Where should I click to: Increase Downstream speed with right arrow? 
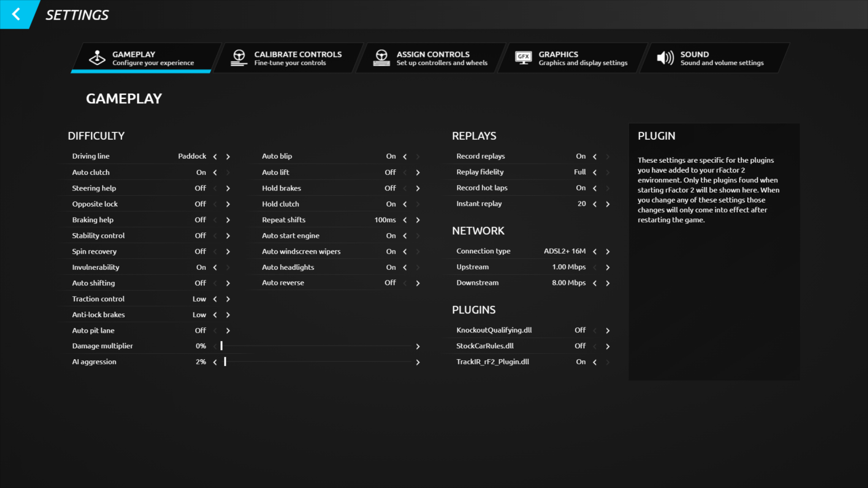coord(608,283)
